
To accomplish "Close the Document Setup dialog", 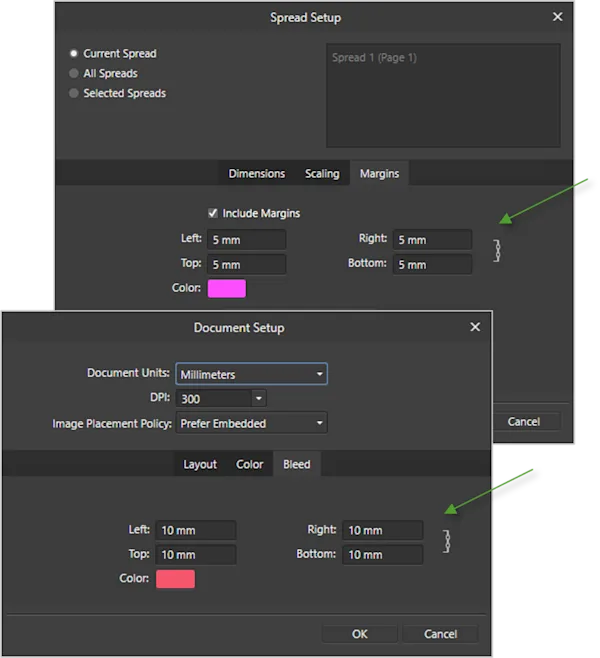I will coord(475,327).
